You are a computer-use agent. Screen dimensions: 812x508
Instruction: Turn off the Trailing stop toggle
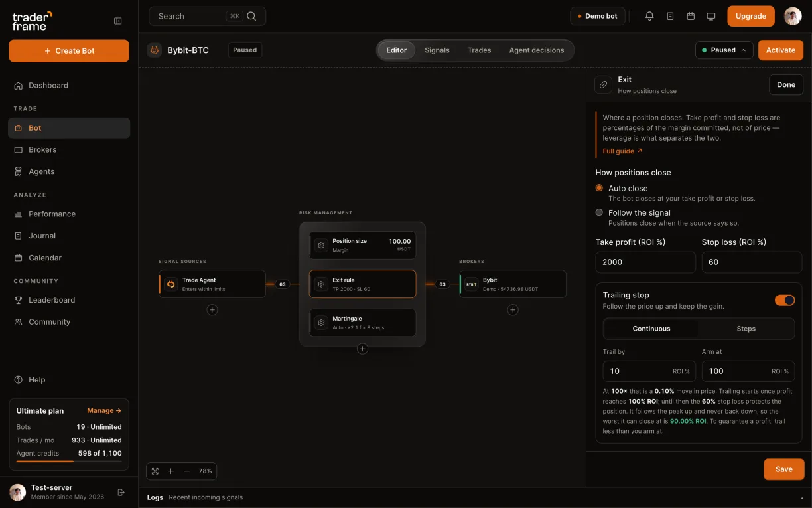pos(785,300)
